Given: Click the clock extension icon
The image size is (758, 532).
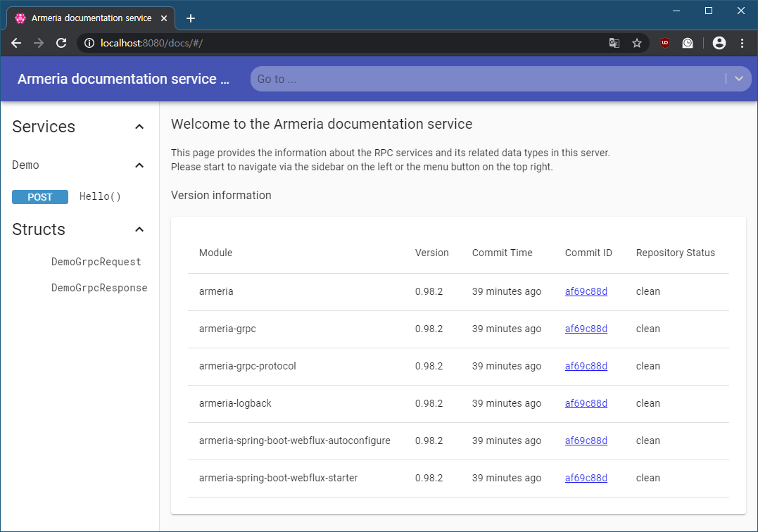Looking at the screenshot, I should click(x=688, y=43).
